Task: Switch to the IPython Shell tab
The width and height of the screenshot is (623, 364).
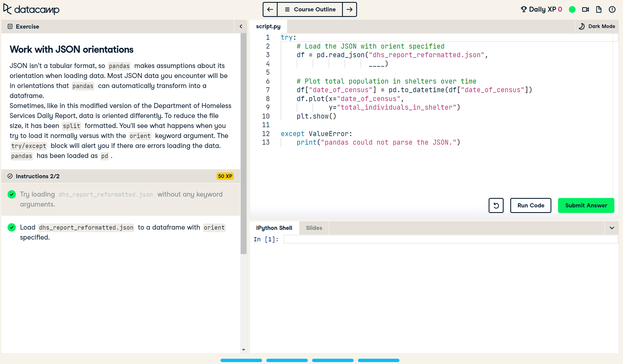Action: click(x=274, y=228)
